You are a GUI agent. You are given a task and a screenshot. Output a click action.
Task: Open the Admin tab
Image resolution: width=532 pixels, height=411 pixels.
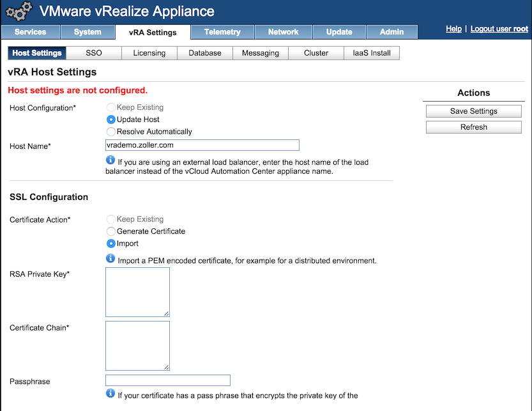click(x=391, y=32)
